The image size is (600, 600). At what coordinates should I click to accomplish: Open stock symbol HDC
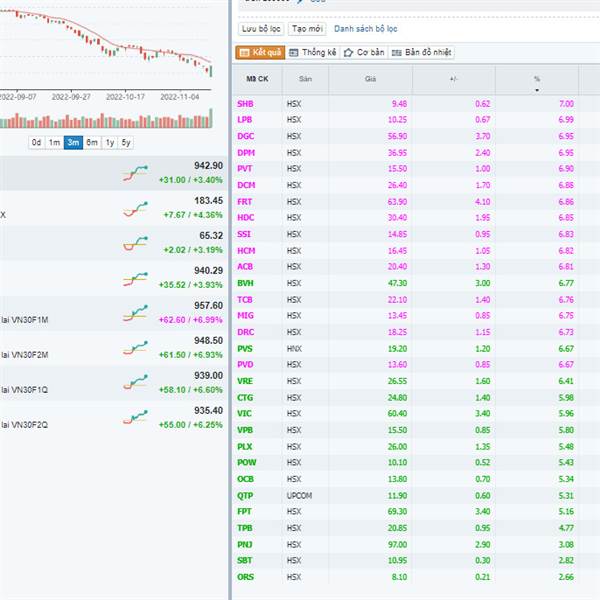point(246,218)
